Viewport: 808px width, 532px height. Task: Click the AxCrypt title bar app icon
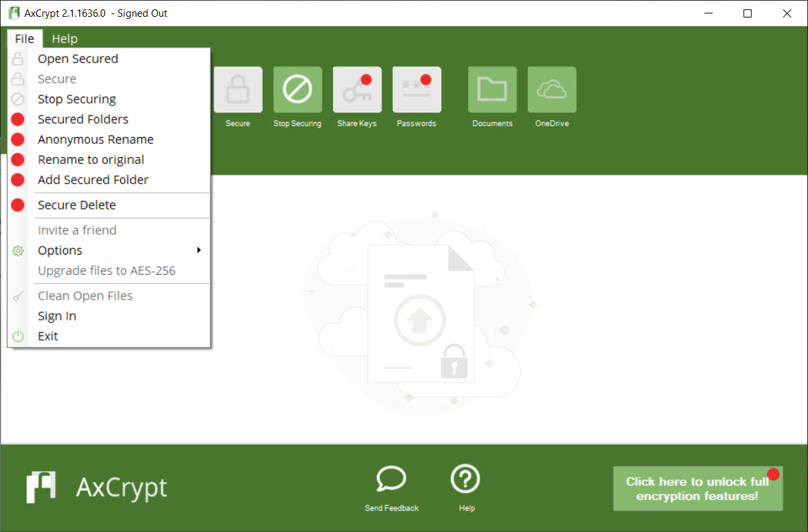click(13, 13)
